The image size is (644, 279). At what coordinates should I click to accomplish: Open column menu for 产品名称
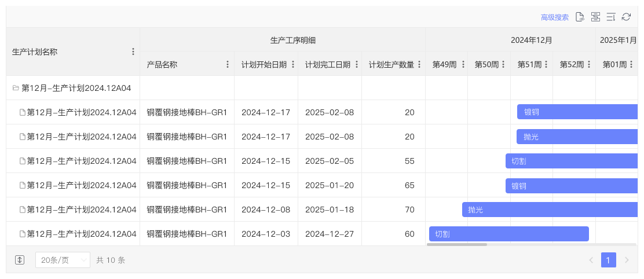click(x=228, y=64)
